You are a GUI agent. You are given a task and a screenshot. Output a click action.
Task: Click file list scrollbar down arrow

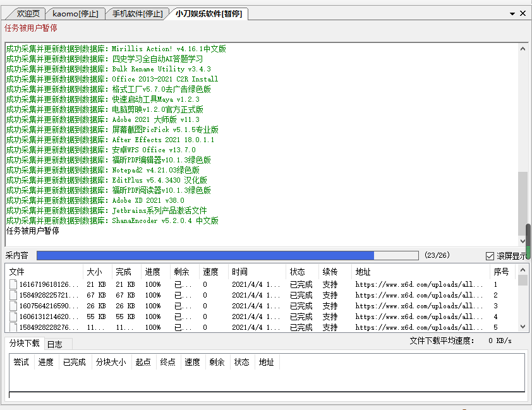pos(523,327)
